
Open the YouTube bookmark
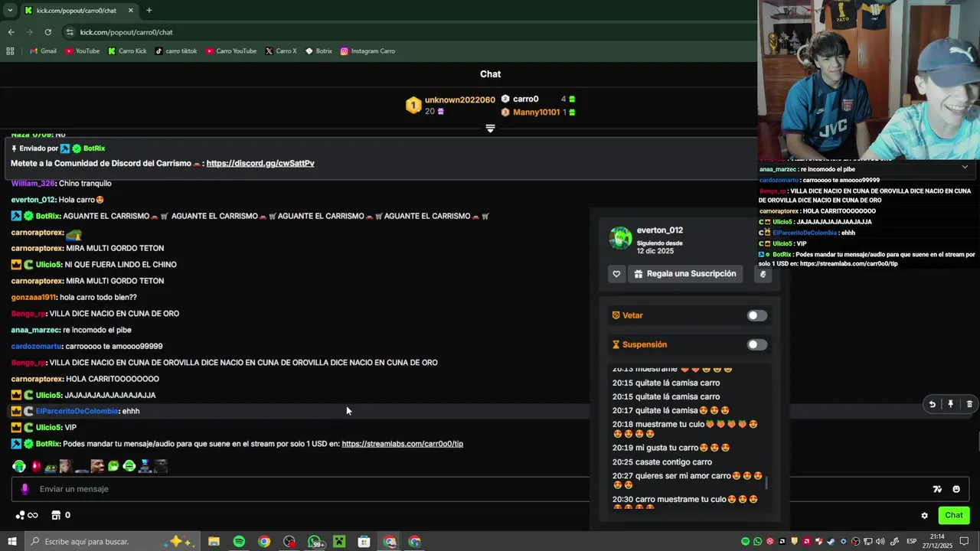pos(82,51)
